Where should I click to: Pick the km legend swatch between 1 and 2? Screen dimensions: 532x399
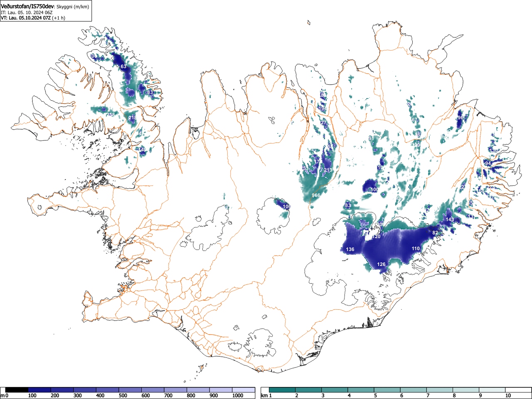coord(282,390)
